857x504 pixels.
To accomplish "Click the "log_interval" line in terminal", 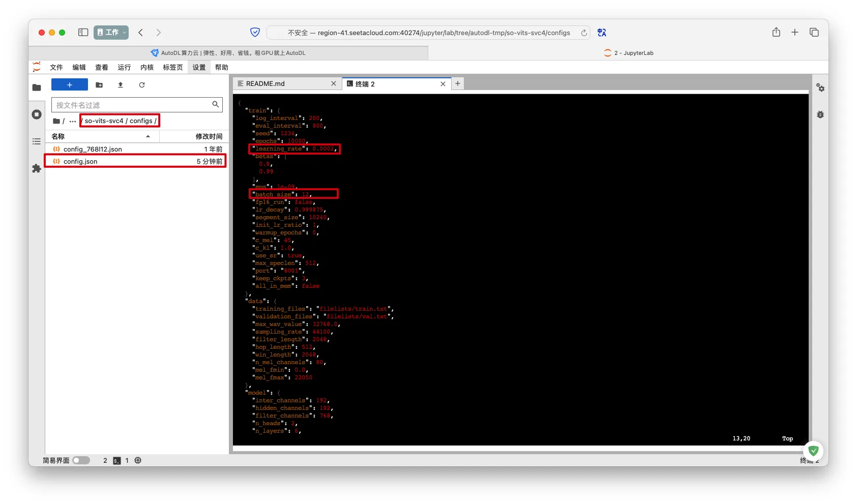I will pos(287,118).
